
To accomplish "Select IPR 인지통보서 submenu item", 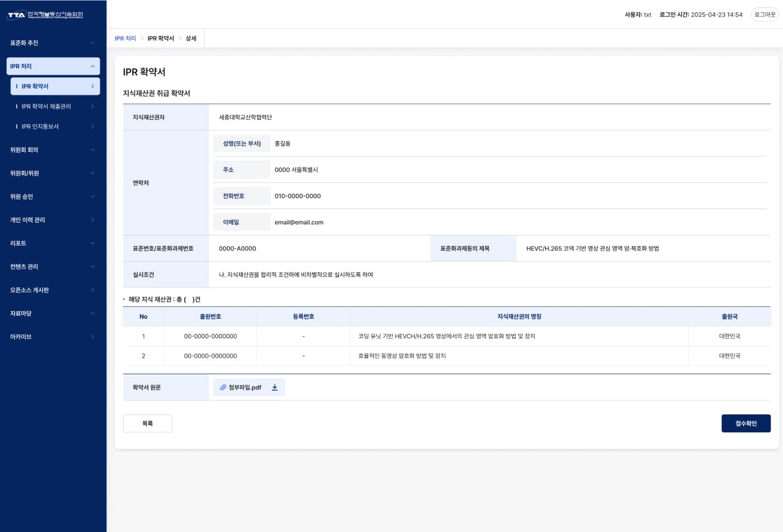I will [x=54, y=127].
